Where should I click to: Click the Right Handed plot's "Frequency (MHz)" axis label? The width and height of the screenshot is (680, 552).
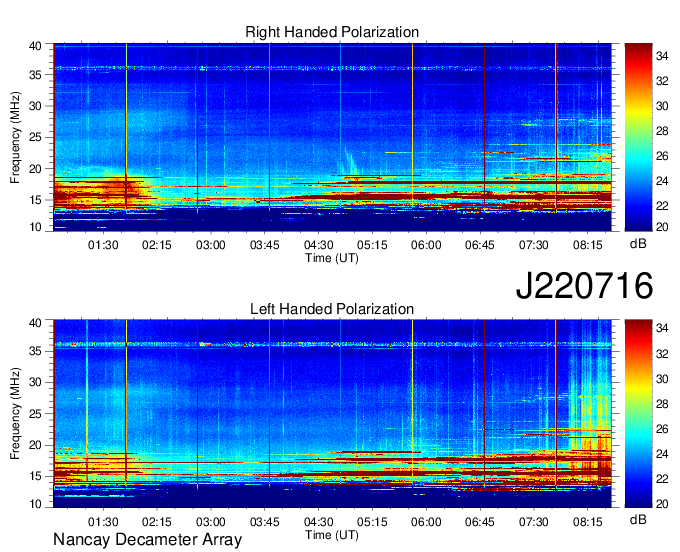(15, 137)
